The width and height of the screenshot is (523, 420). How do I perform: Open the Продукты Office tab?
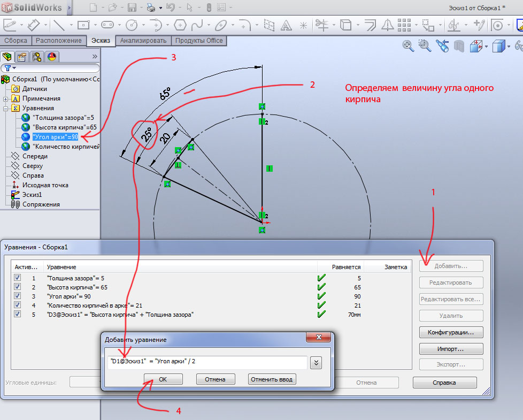click(x=199, y=41)
